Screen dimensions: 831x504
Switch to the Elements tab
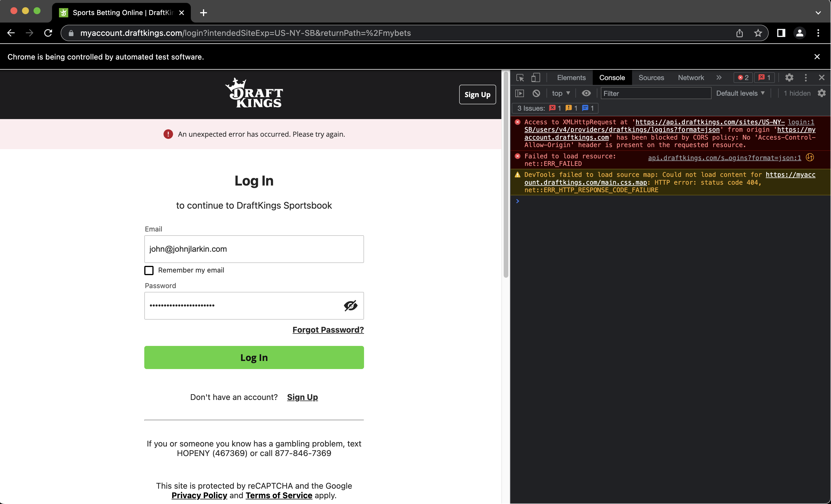click(571, 77)
